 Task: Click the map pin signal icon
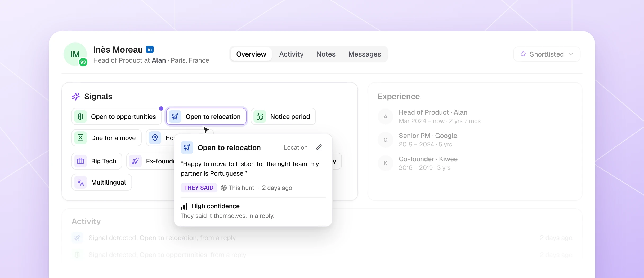coord(155,138)
